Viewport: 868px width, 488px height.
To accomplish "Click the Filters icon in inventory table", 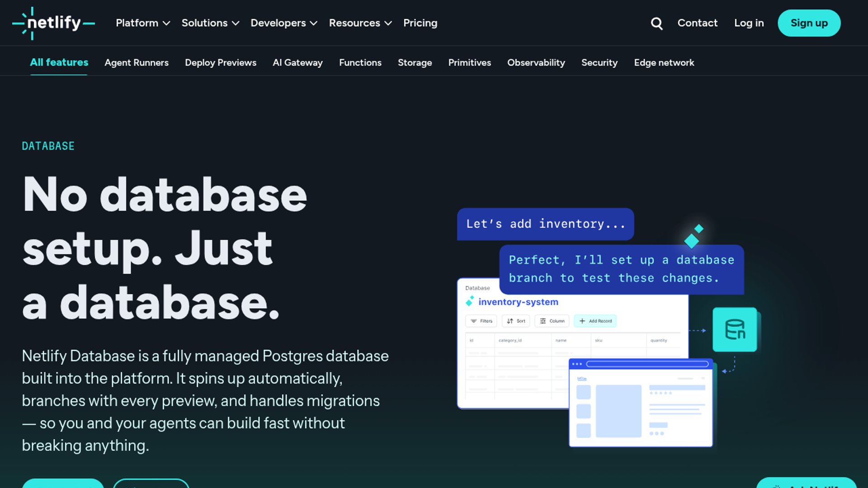I will pyautogui.click(x=474, y=321).
